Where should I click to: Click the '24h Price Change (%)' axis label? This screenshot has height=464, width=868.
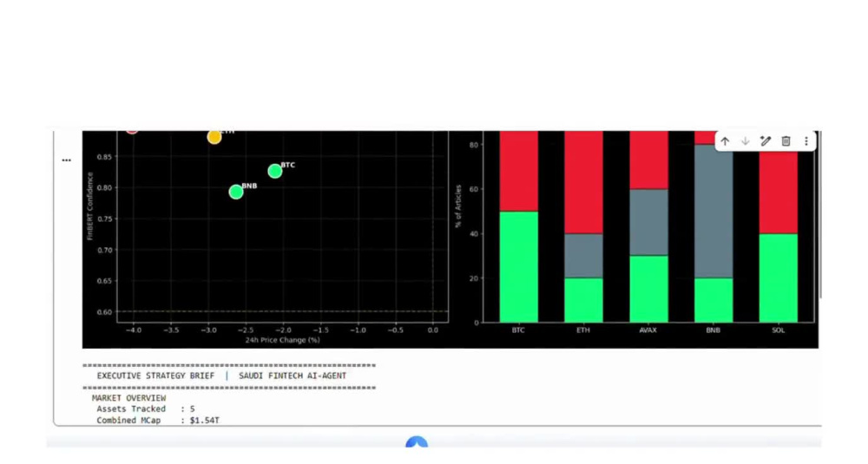pyautogui.click(x=282, y=340)
